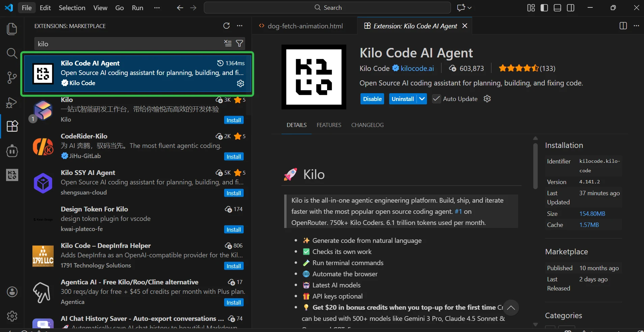Install the Kilo extension

(x=234, y=120)
